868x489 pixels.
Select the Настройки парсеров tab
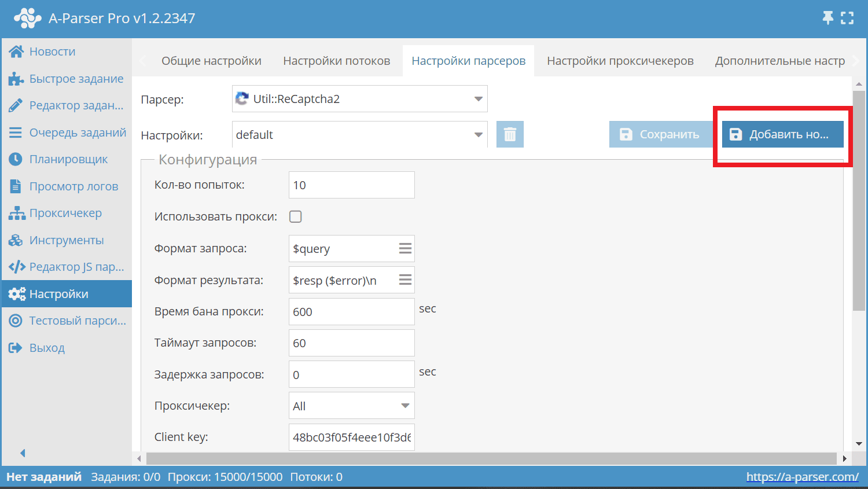tap(469, 61)
